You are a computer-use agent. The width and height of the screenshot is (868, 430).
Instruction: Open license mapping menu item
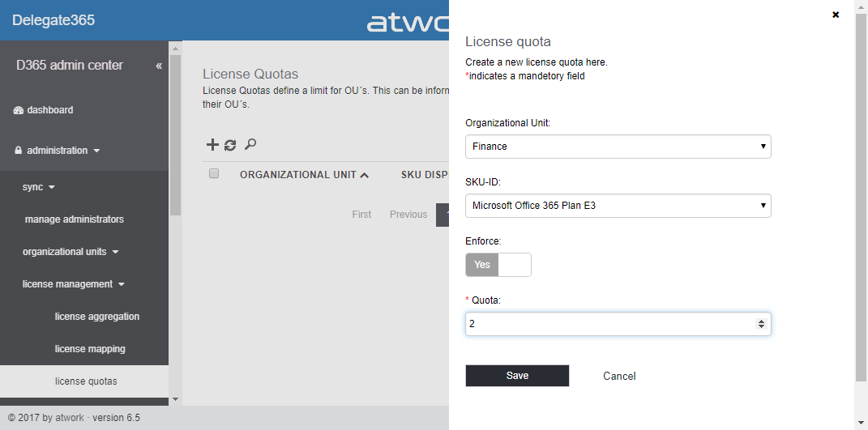pyautogui.click(x=90, y=349)
